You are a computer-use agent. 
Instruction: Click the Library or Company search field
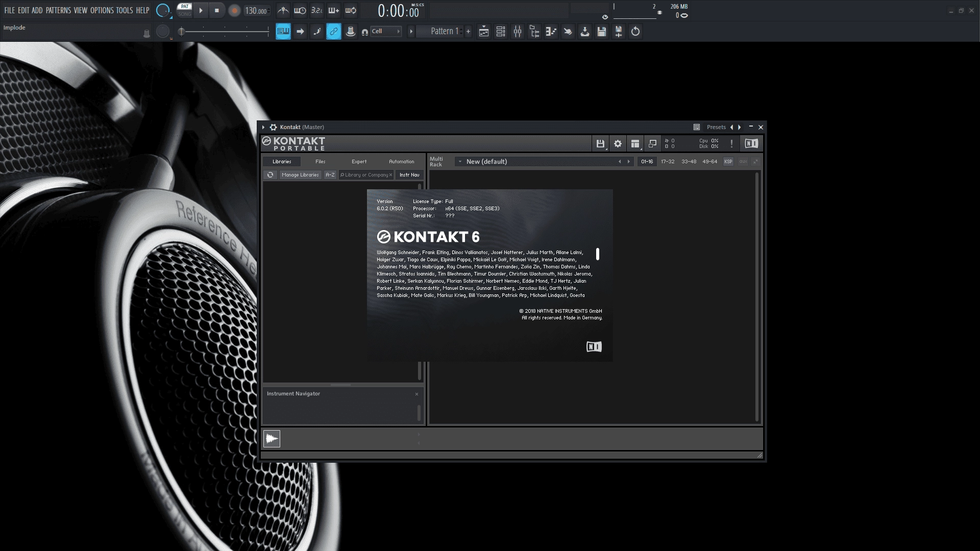click(x=366, y=175)
